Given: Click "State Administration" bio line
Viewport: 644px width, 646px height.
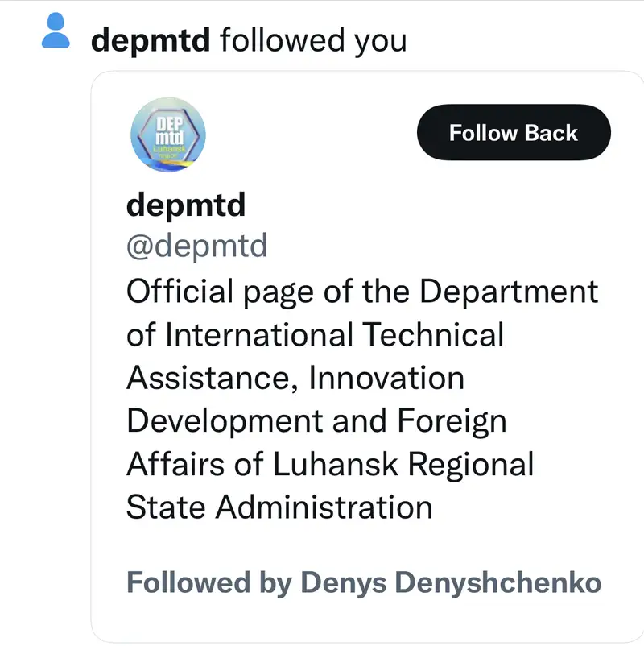Looking at the screenshot, I should tap(279, 507).
